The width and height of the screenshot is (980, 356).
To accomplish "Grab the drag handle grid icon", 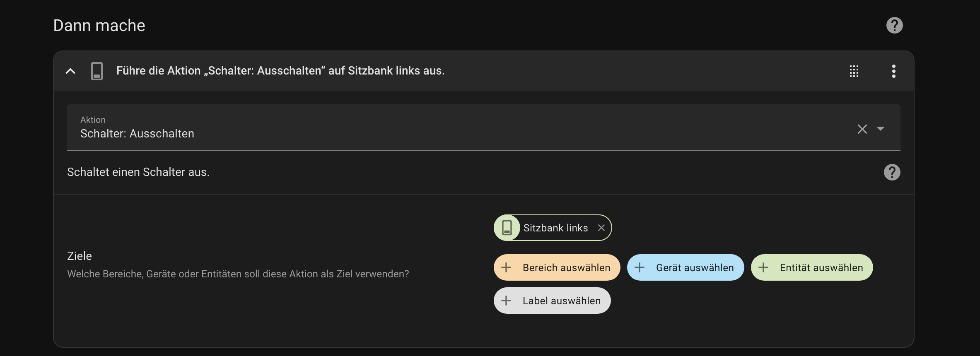I will 854,71.
